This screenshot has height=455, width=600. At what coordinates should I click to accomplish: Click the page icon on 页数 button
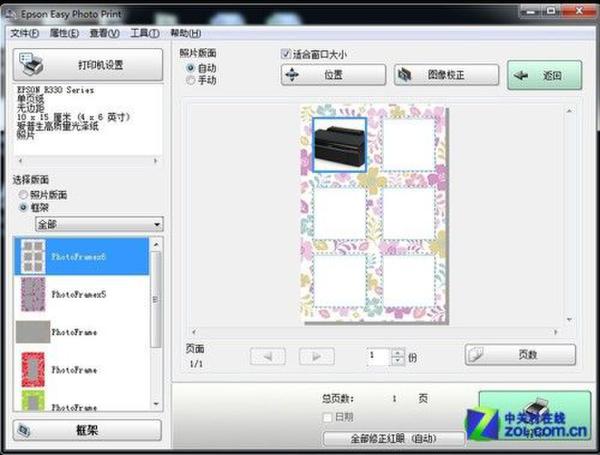click(476, 354)
